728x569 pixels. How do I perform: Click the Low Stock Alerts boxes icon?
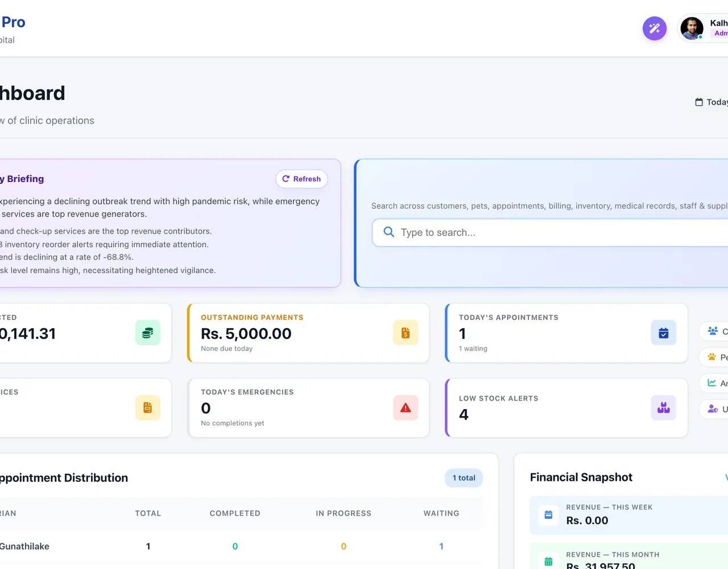click(663, 408)
